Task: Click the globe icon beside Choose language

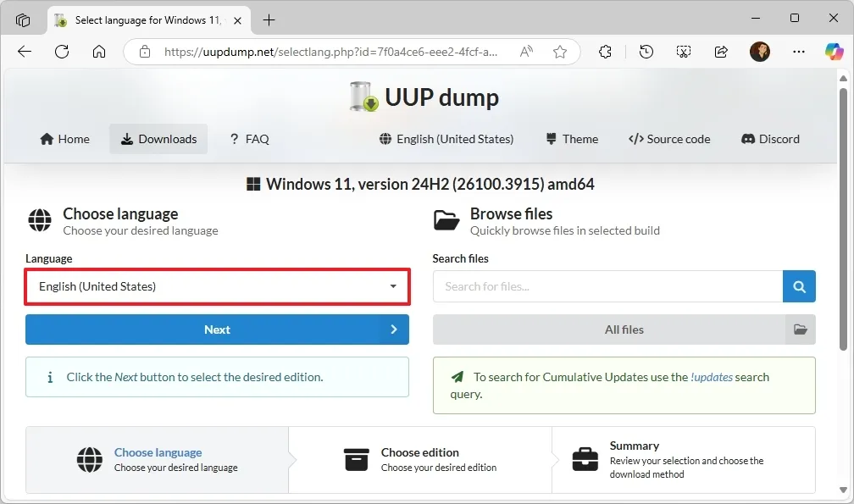Action: (40, 220)
